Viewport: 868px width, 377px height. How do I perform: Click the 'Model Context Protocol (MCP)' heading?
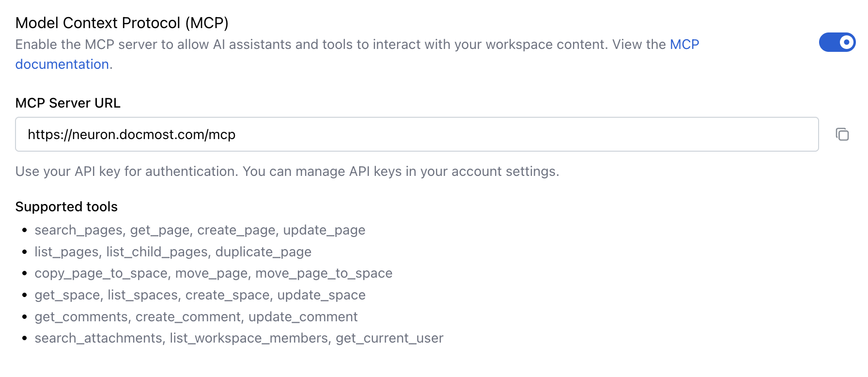tap(122, 23)
